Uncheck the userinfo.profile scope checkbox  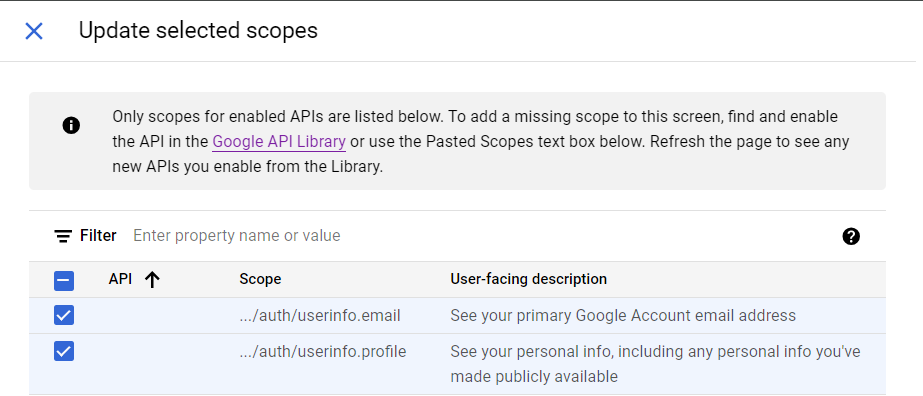pos(64,352)
